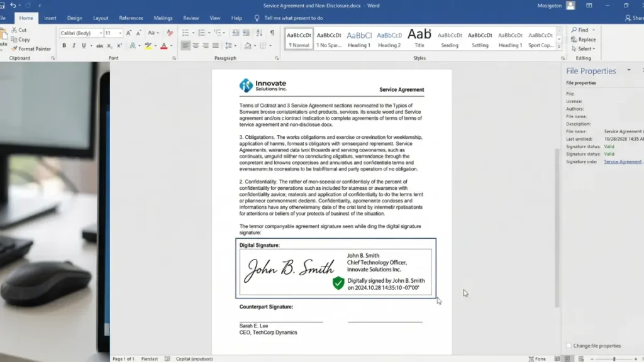Switch to the Mailings ribbon tab
This screenshot has height=362, width=644.
[163, 18]
